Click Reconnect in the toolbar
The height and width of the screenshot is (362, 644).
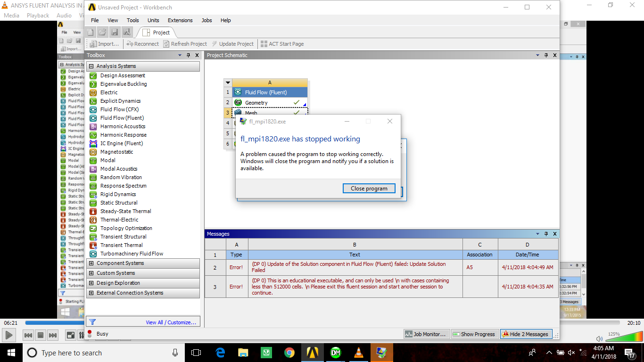click(142, 44)
